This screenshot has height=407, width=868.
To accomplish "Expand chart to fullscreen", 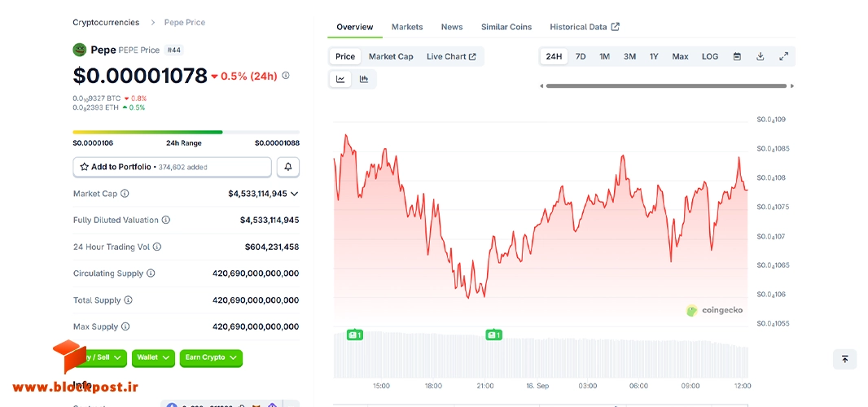I will coord(783,56).
